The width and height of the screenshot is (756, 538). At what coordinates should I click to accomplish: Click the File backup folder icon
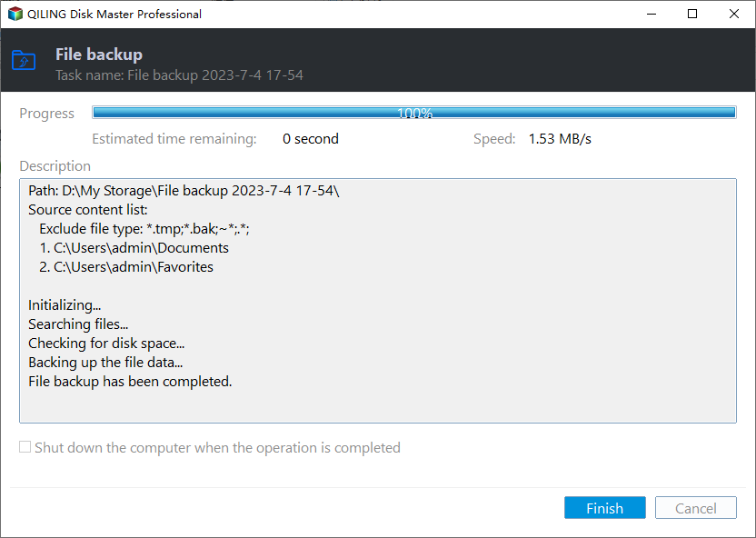click(24, 60)
